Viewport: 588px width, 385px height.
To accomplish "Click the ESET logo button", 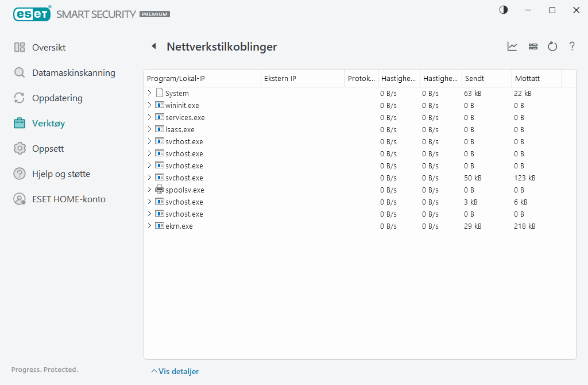I will (x=32, y=14).
